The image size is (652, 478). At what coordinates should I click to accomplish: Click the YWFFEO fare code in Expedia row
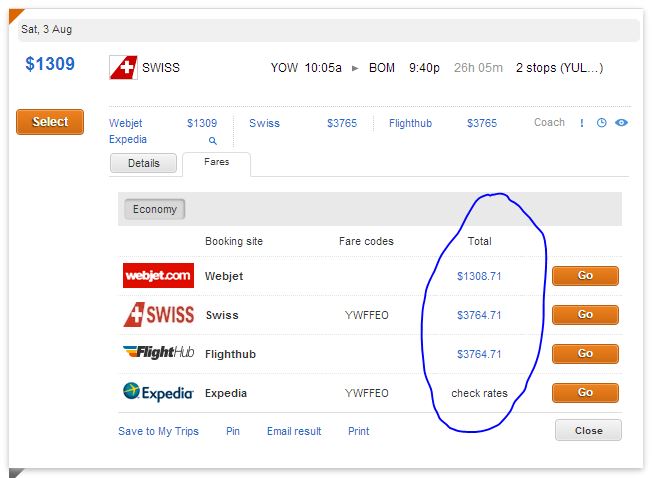coord(366,393)
